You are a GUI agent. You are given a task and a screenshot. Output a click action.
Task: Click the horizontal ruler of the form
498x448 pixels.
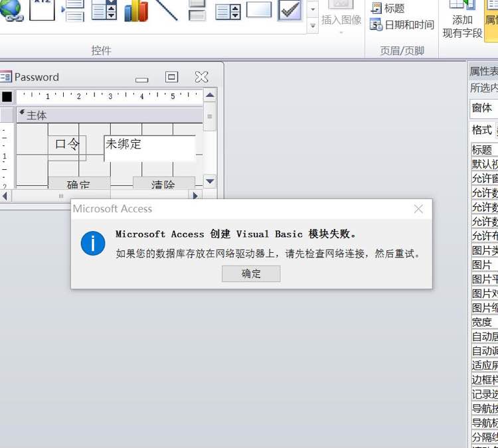[x=110, y=96]
